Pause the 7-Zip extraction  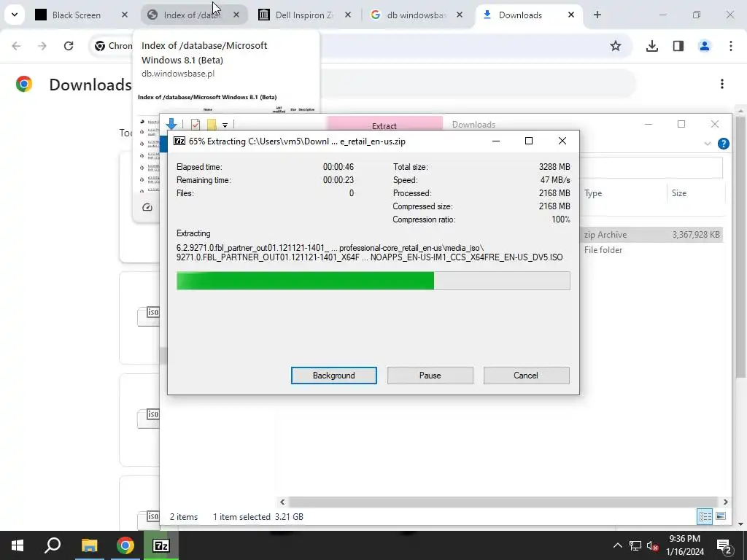point(430,376)
